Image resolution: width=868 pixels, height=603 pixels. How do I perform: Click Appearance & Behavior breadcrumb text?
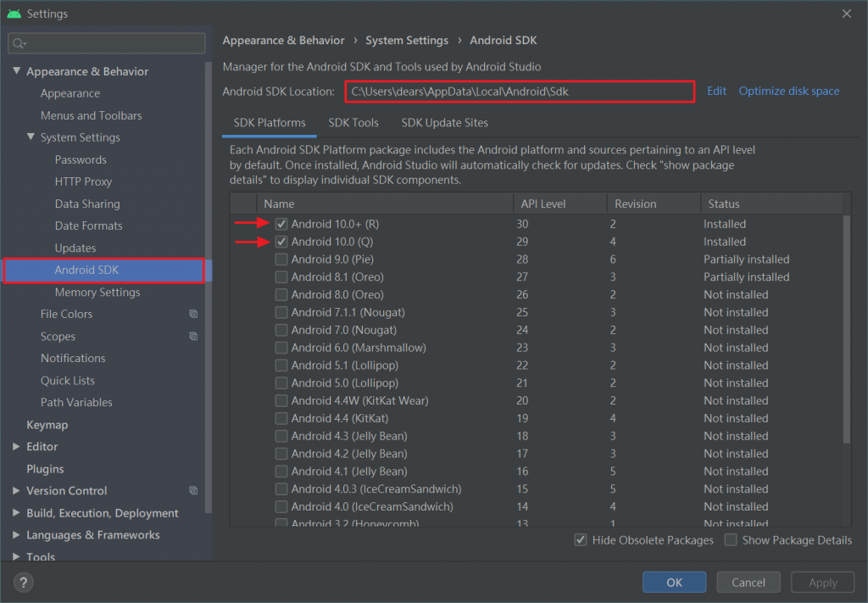point(283,41)
